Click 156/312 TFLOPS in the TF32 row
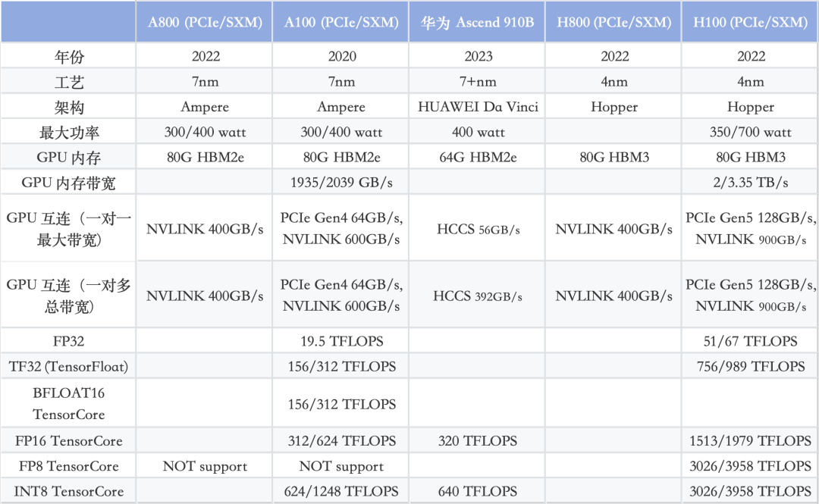 click(341, 367)
